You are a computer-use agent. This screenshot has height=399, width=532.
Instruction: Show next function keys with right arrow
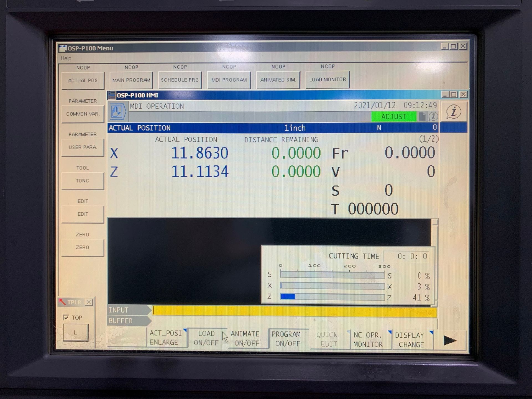450,341
